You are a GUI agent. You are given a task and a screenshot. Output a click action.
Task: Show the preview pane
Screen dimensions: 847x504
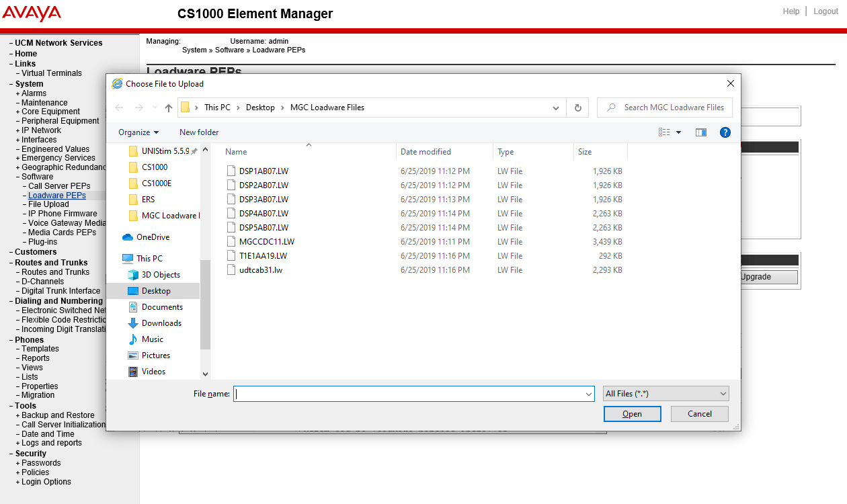point(701,132)
